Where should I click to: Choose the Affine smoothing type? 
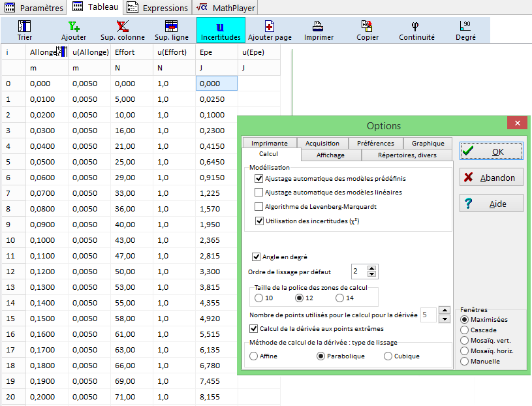[253, 356]
